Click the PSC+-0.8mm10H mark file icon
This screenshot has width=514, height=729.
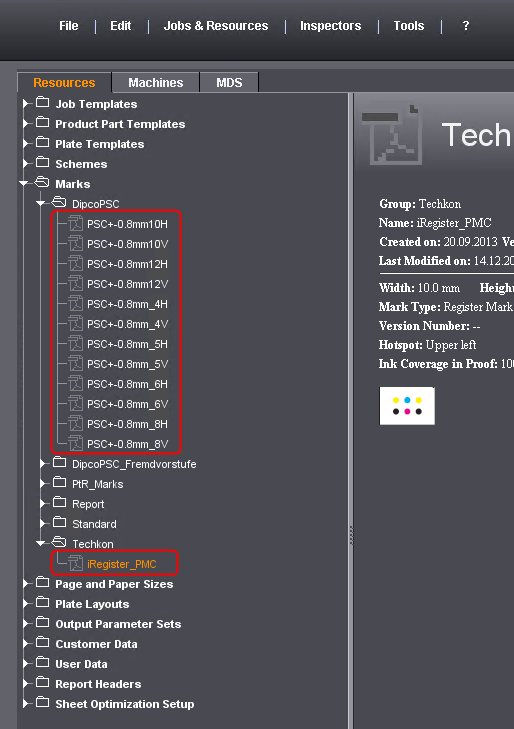(x=76, y=224)
